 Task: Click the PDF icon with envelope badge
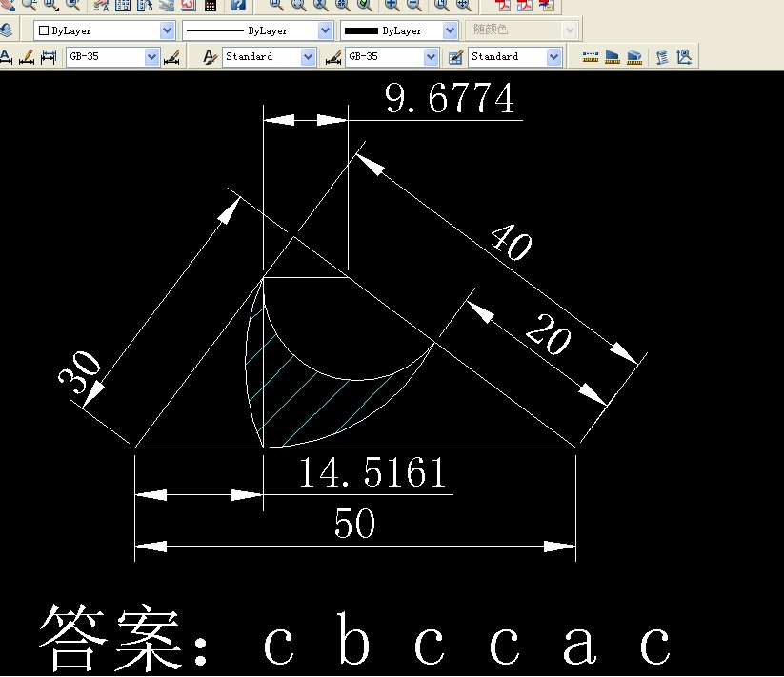coord(547,5)
